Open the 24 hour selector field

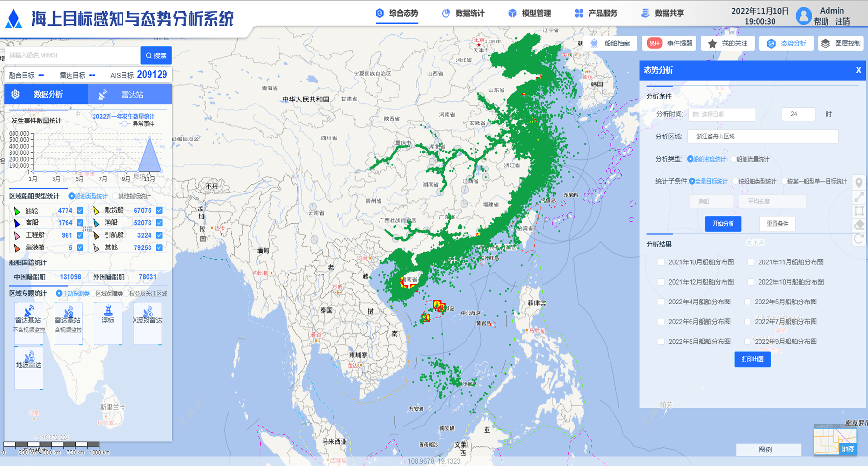798,114
